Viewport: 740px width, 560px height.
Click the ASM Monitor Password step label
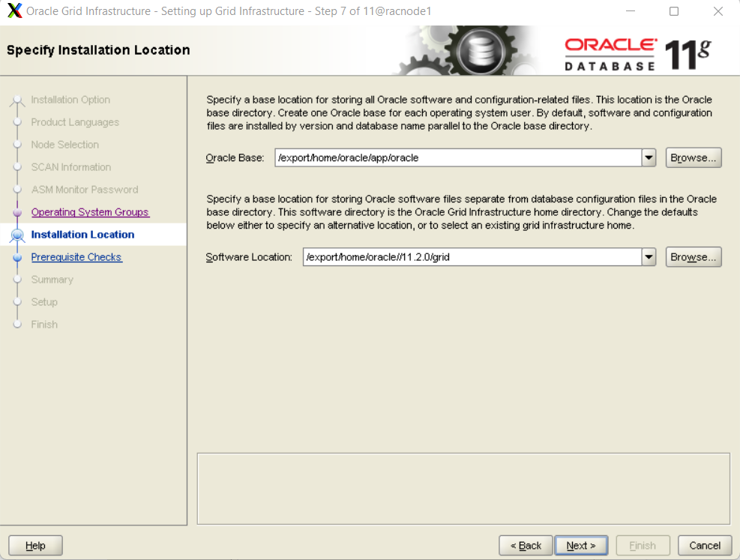(x=85, y=190)
